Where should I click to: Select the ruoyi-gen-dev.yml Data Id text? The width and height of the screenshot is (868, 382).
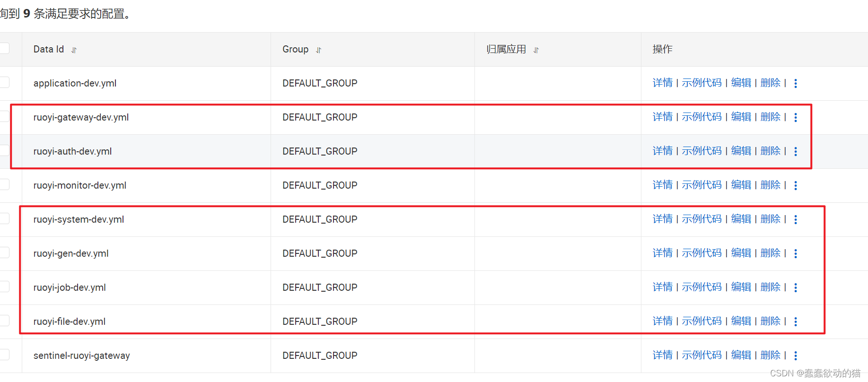point(71,253)
